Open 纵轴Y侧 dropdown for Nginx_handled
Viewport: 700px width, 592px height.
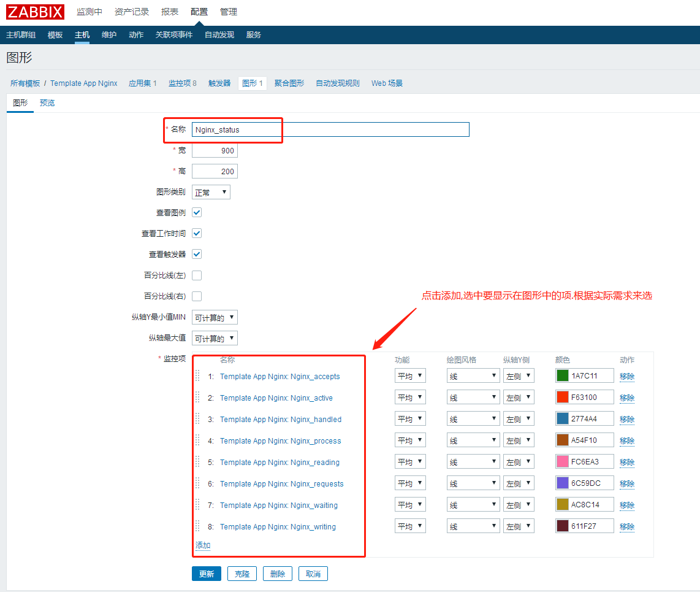[519, 418]
